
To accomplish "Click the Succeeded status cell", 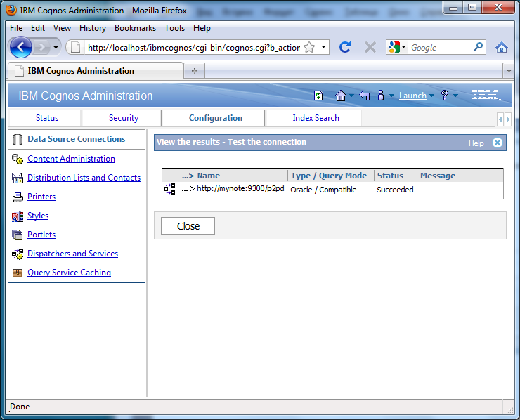I will (x=395, y=190).
